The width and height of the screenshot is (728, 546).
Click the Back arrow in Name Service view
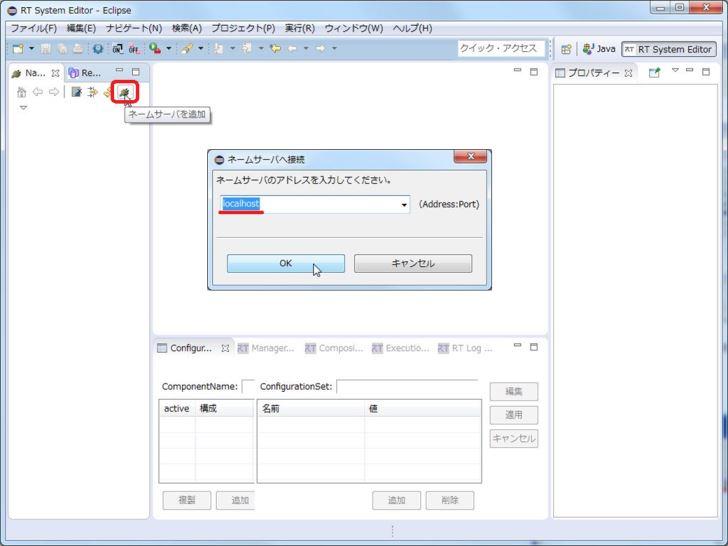38,92
